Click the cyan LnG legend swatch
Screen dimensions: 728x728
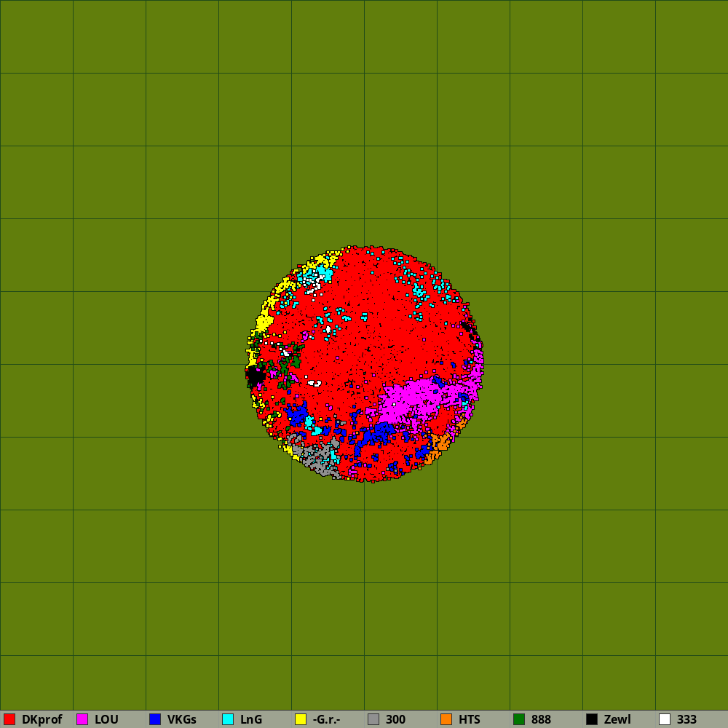tap(228, 719)
